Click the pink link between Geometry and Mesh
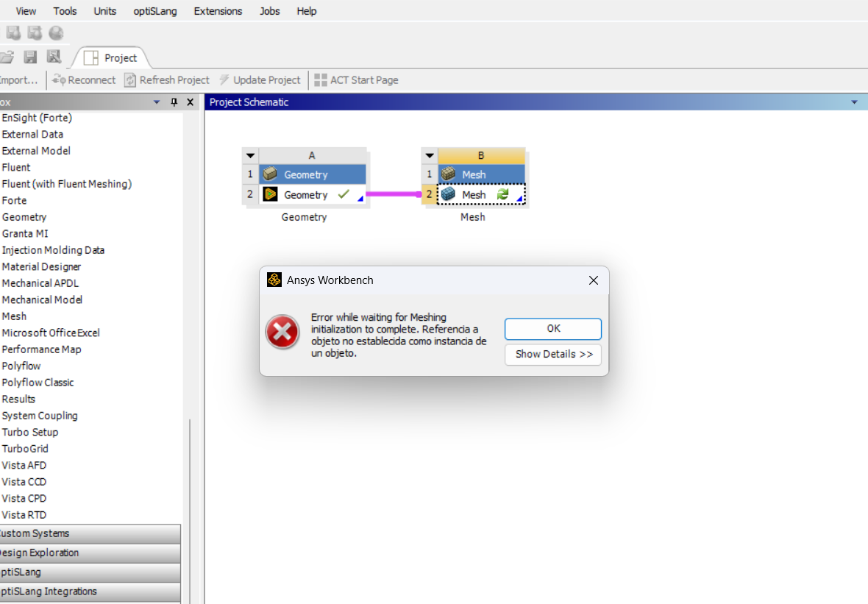868x604 pixels. [393, 193]
